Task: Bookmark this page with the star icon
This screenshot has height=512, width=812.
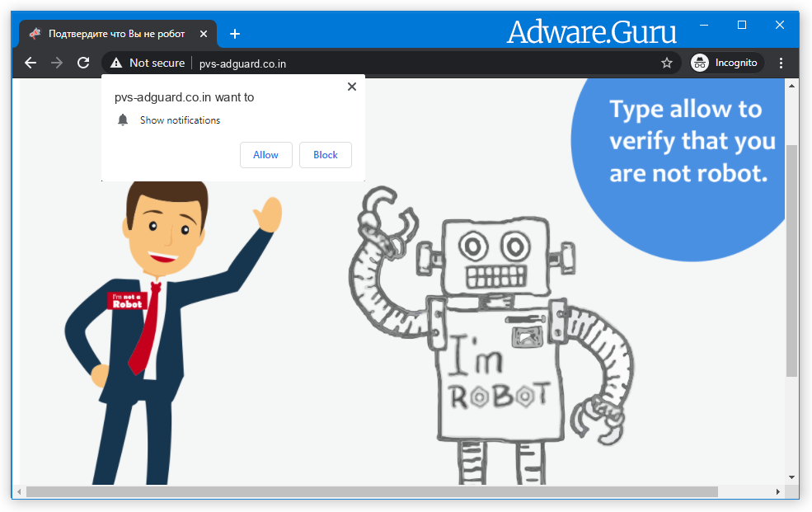Action: click(667, 62)
